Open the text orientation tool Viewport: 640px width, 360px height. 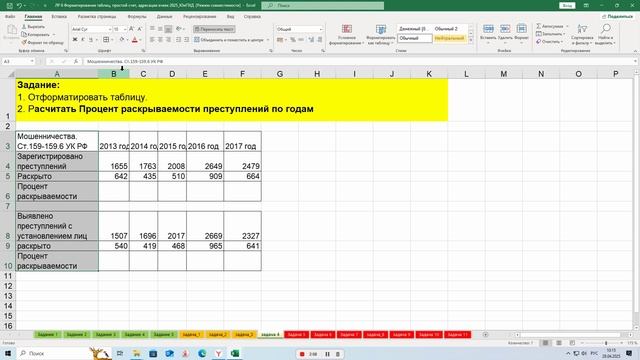click(x=179, y=29)
